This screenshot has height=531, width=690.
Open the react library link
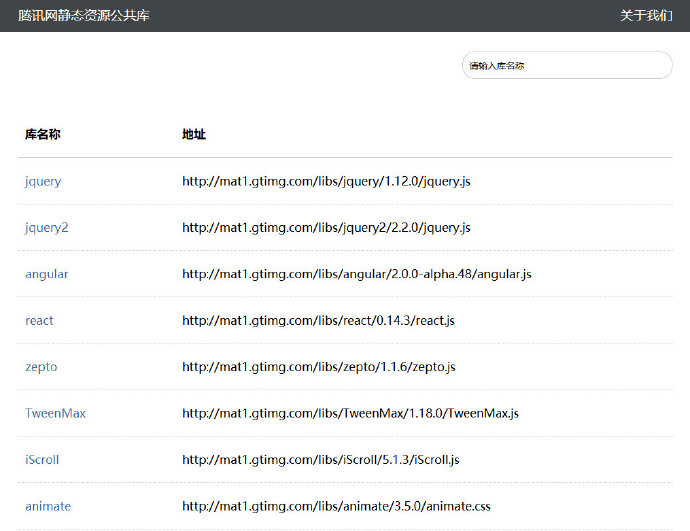point(39,320)
